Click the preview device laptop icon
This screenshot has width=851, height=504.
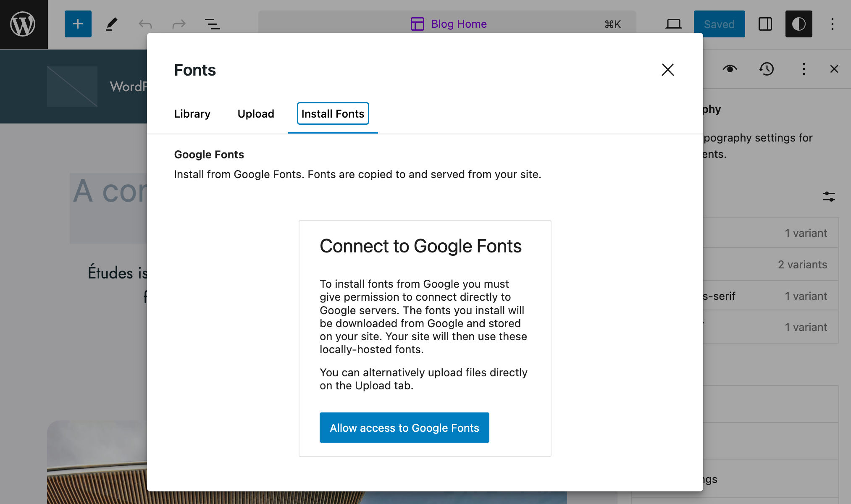click(x=674, y=24)
